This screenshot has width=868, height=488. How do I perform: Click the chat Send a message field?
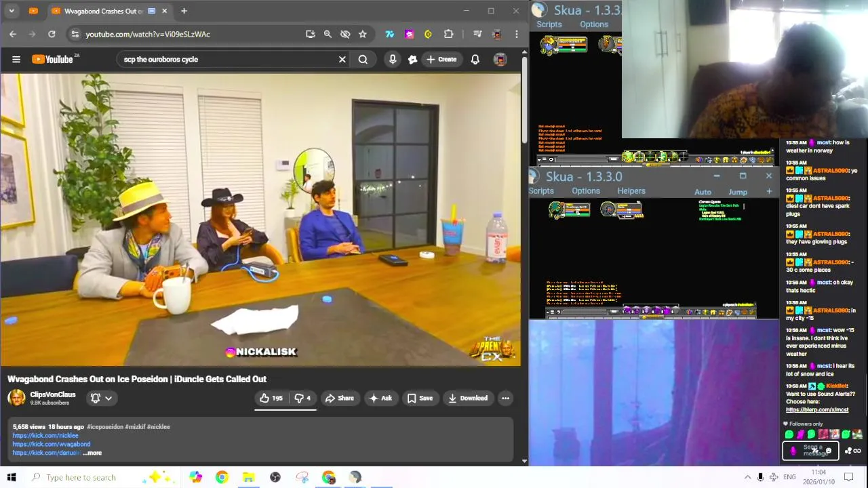tap(811, 451)
